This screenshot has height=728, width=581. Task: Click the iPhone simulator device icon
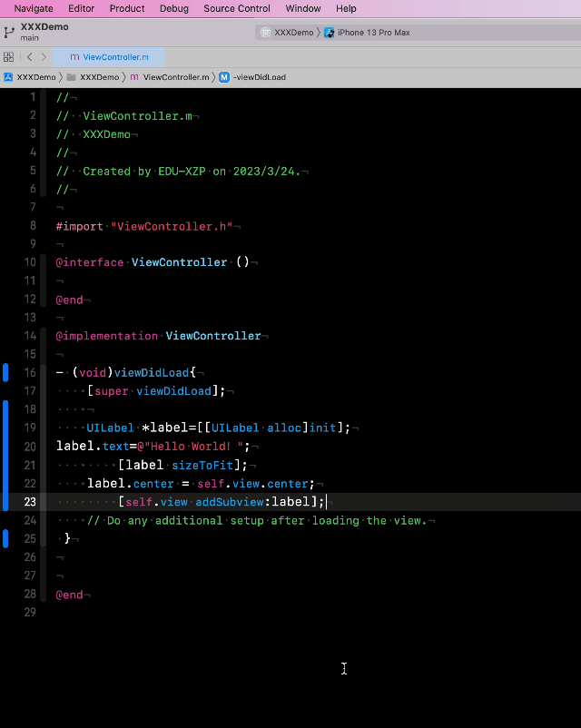tap(329, 33)
